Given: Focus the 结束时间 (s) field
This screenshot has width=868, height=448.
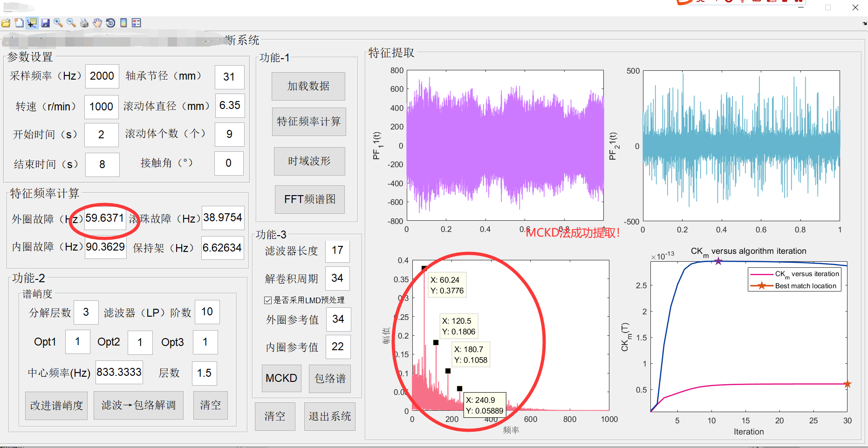Looking at the screenshot, I should click(x=102, y=164).
